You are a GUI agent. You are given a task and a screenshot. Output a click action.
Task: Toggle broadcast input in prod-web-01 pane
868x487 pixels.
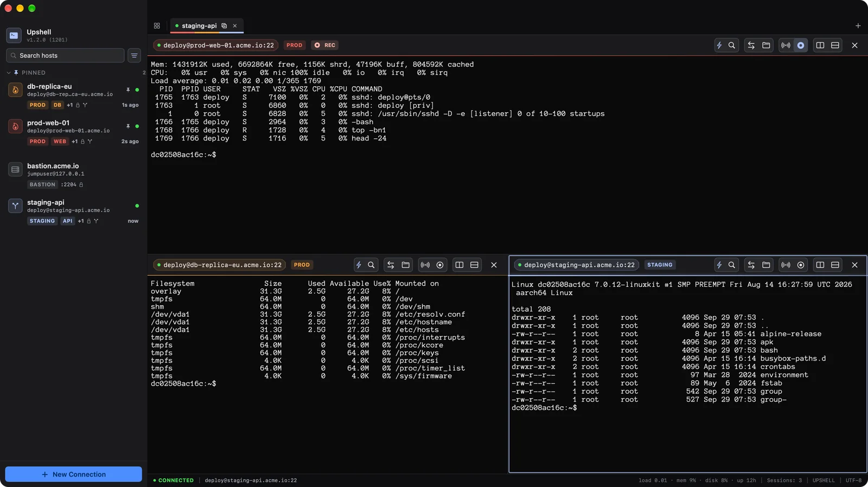786,46
